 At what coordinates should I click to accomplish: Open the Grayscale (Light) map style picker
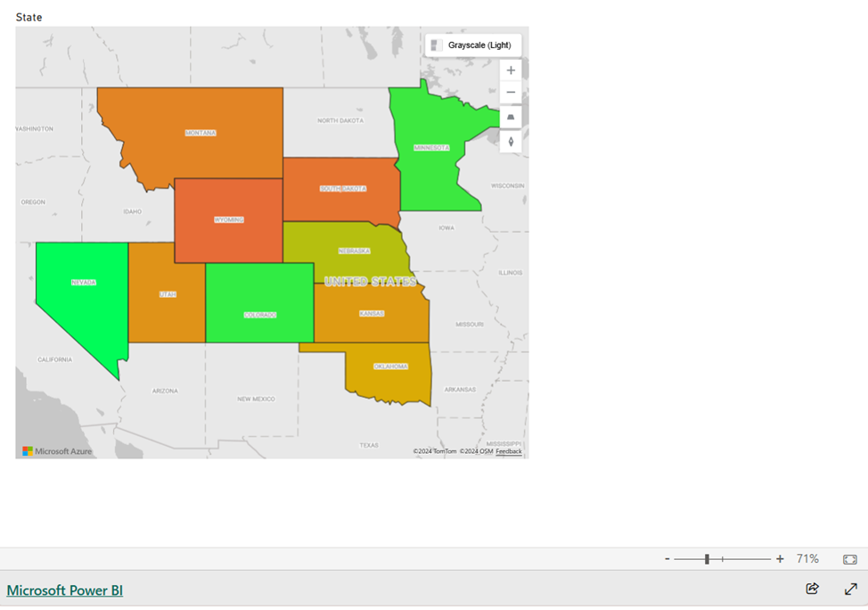click(x=472, y=45)
